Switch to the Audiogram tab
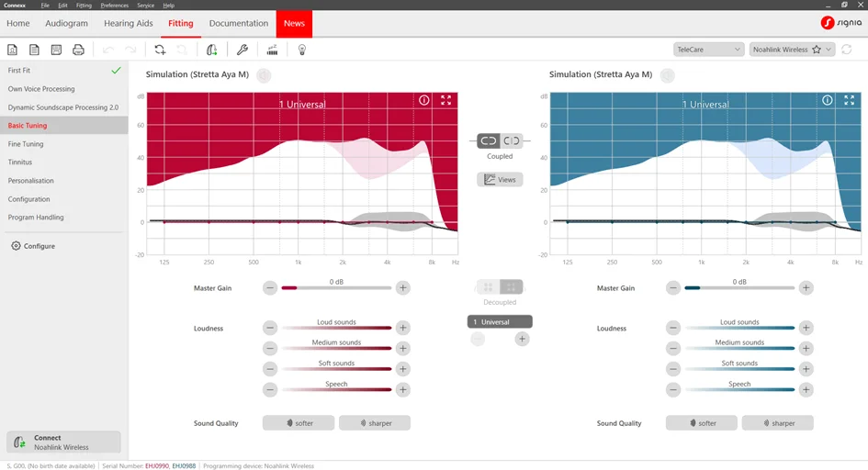The height and width of the screenshot is (470, 868). tap(66, 23)
